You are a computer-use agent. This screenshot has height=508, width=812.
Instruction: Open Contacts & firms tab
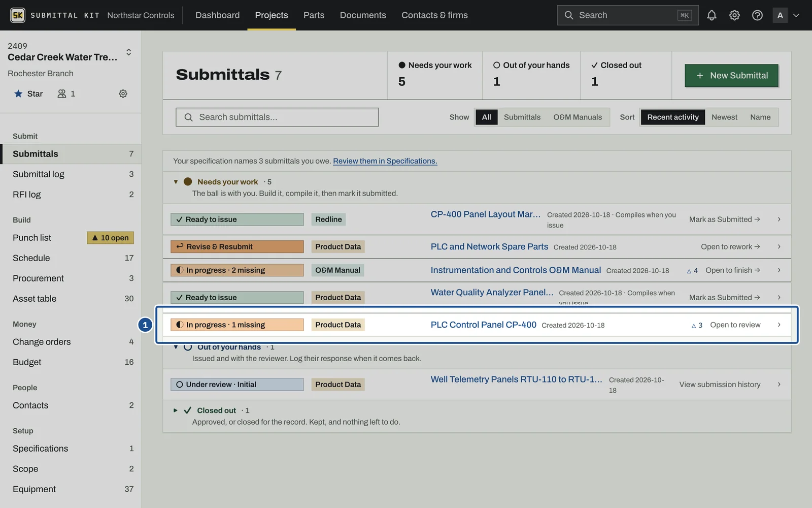pos(434,15)
